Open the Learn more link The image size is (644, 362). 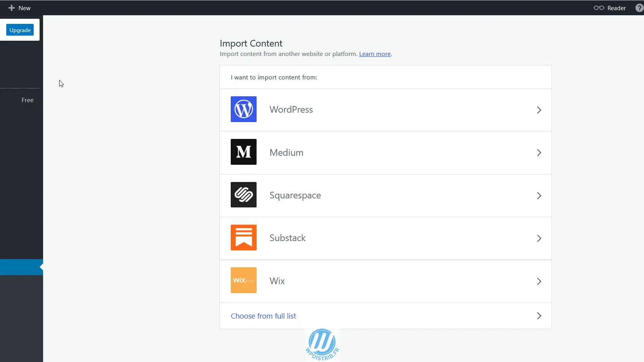point(375,54)
